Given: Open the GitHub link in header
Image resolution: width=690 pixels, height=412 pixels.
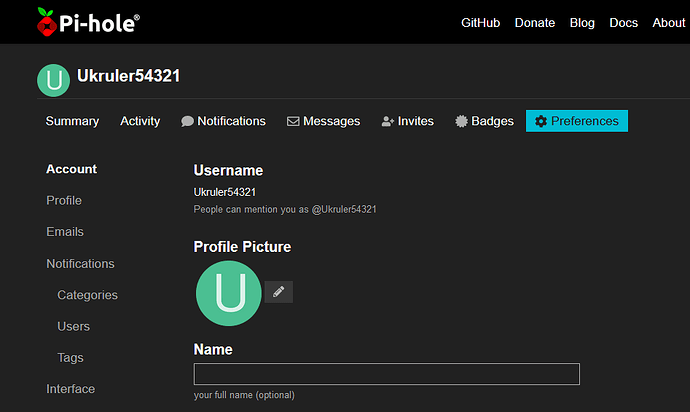Looking at the screenshot, I should (481, 23).
